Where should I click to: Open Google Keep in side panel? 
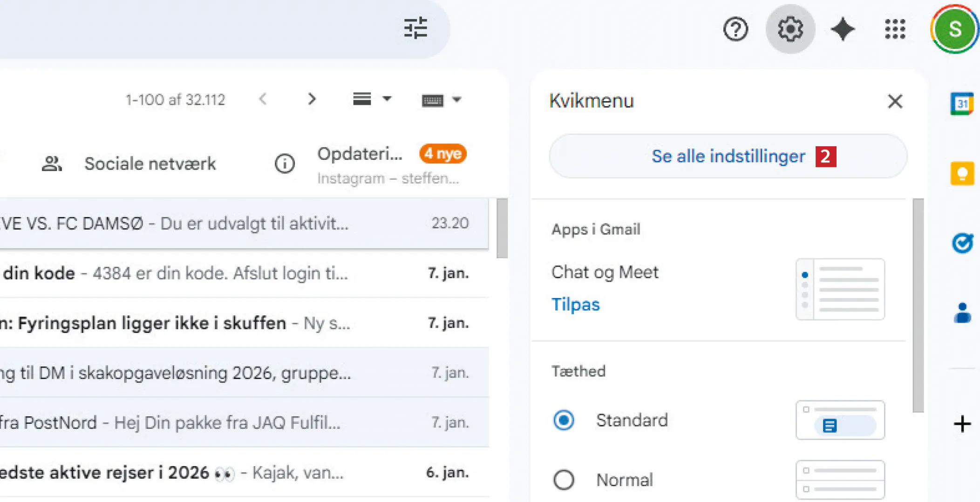(x=962, y=174)
